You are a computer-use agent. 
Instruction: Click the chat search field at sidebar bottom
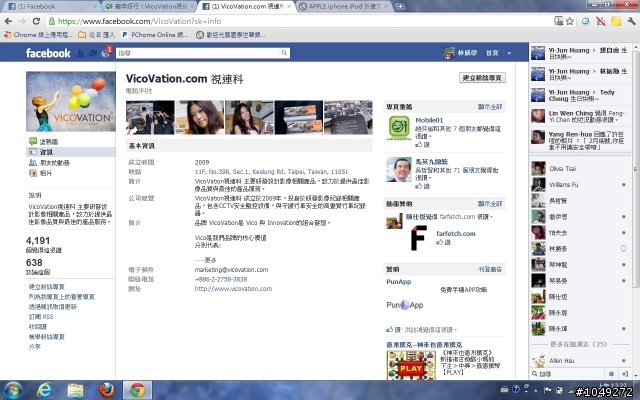pyautogui.click(x=569, y=373)
